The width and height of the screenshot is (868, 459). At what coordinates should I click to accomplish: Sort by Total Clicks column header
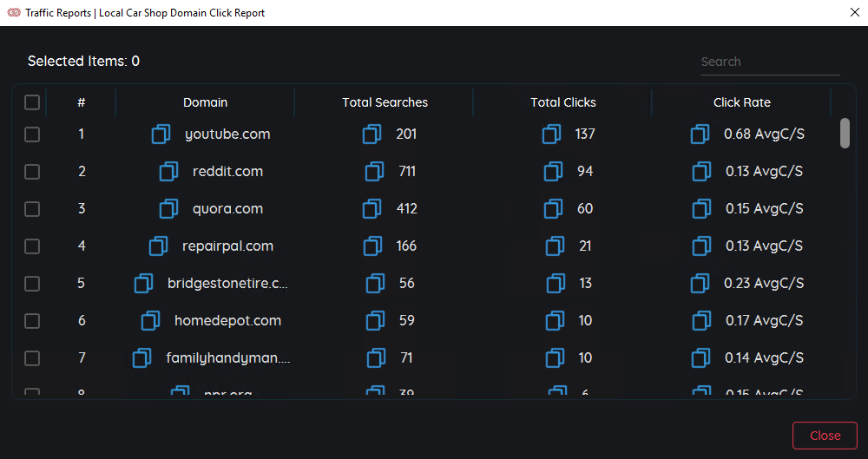click(x=563, y=102)
